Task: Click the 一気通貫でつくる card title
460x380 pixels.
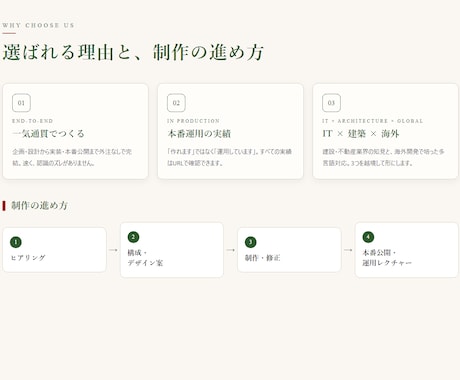Action: [x=48, y=134]
